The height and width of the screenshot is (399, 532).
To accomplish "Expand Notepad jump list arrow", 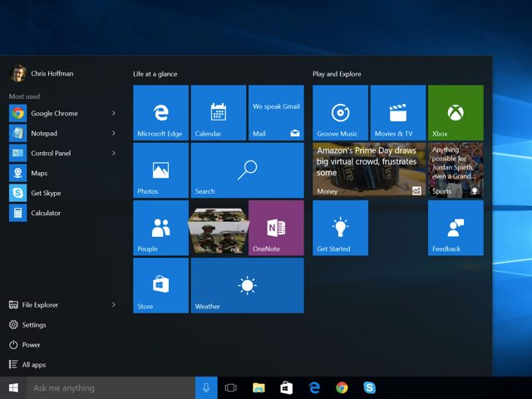I will pyautogui.click(x=114, y=133).
